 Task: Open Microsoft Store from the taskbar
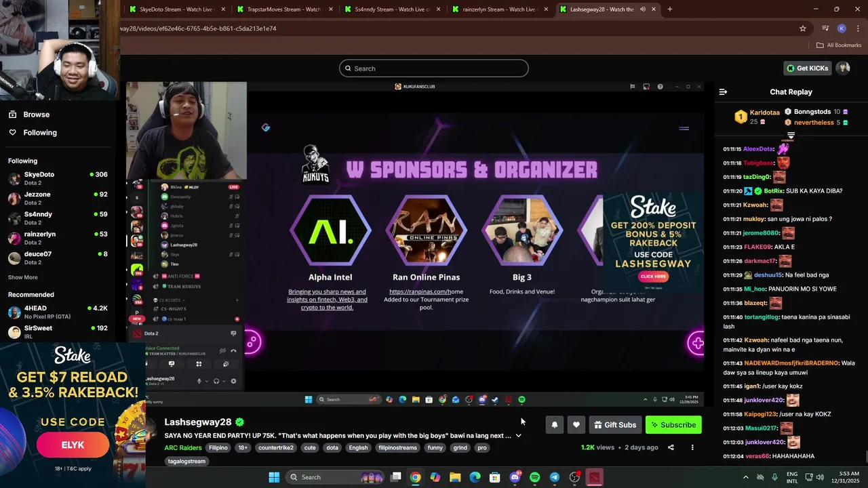(495, 477)
